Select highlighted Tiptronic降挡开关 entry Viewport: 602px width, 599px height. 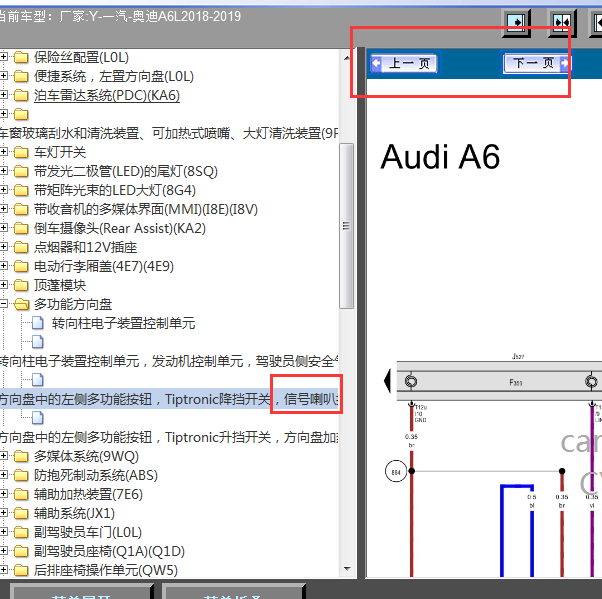(169, 399)
